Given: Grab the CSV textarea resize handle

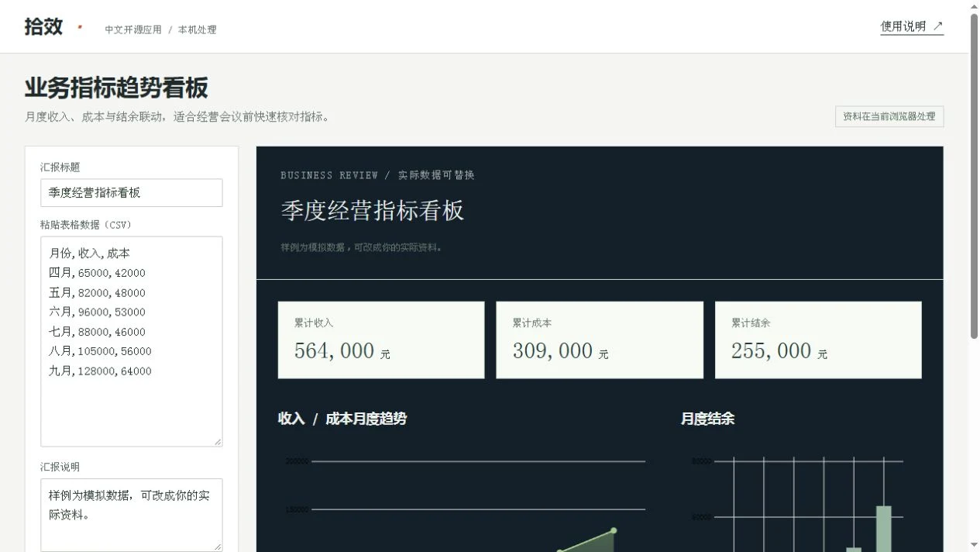Looking at the screenshot, I should click(218, 442).
